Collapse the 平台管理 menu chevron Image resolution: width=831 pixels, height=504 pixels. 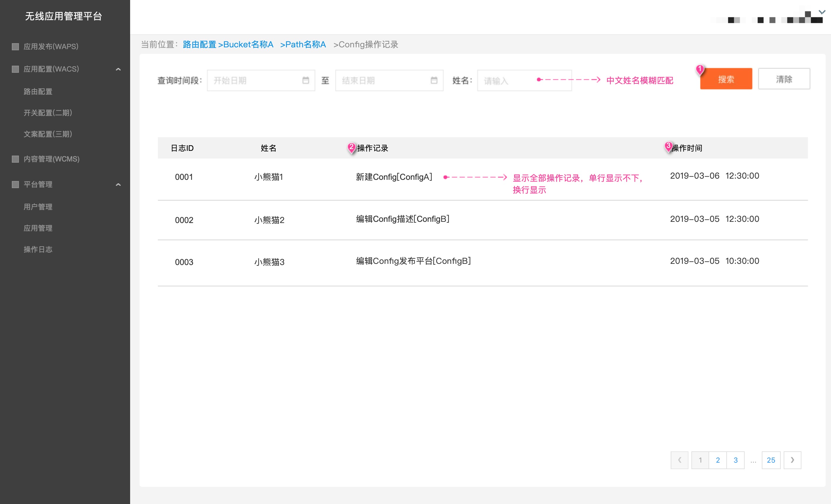click(118, 185)
